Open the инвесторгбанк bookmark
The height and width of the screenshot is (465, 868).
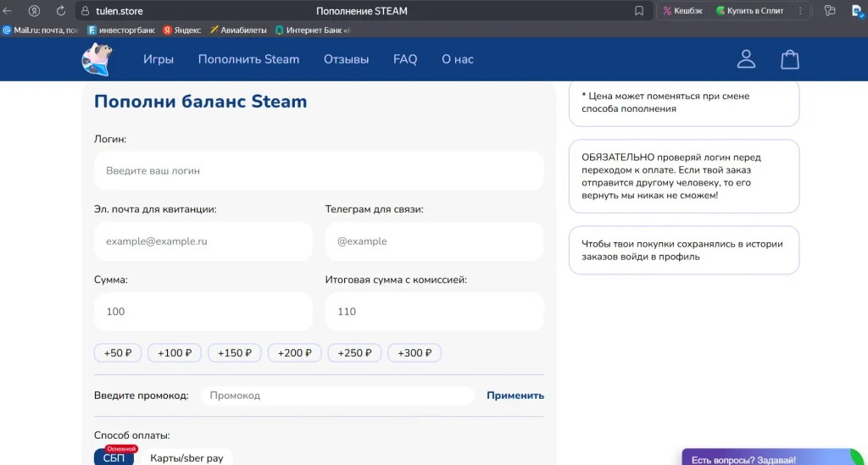pos(121,30)
